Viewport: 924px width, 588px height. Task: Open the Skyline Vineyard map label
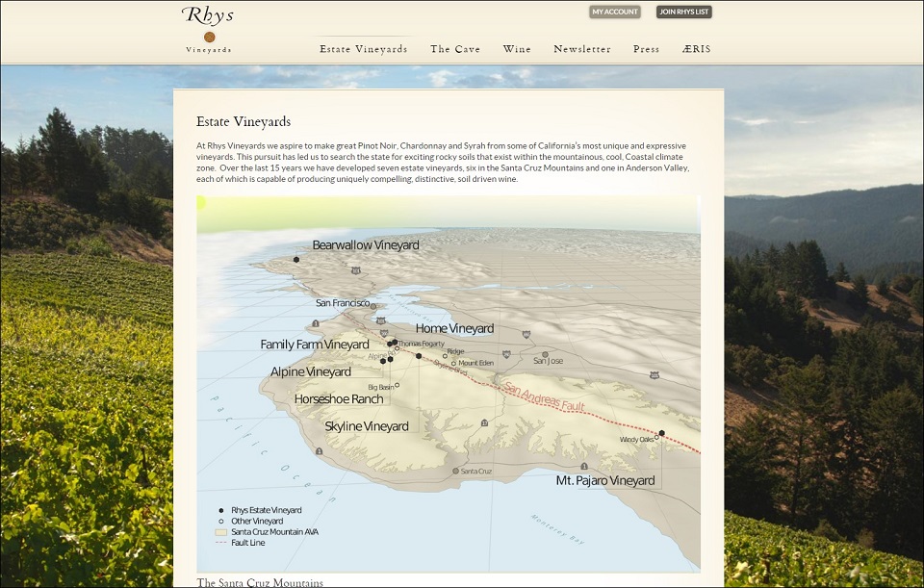click(x=367, y=426)
